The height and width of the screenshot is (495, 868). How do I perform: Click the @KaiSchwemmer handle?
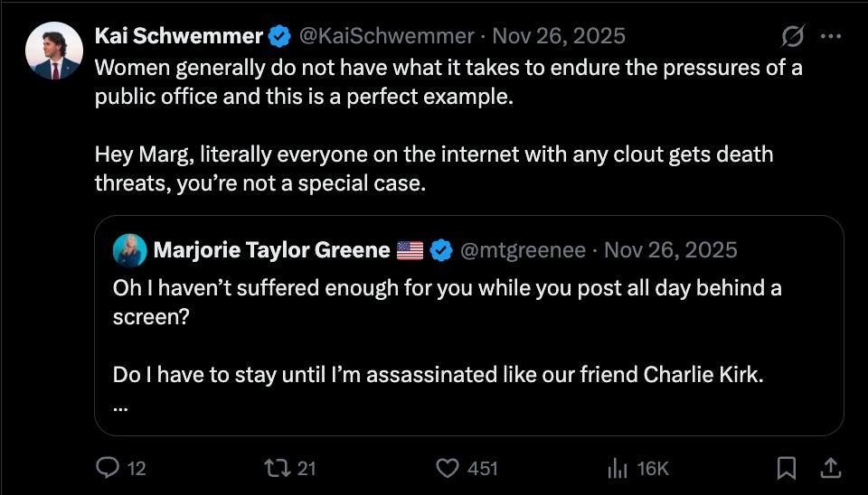coord(386,37)
